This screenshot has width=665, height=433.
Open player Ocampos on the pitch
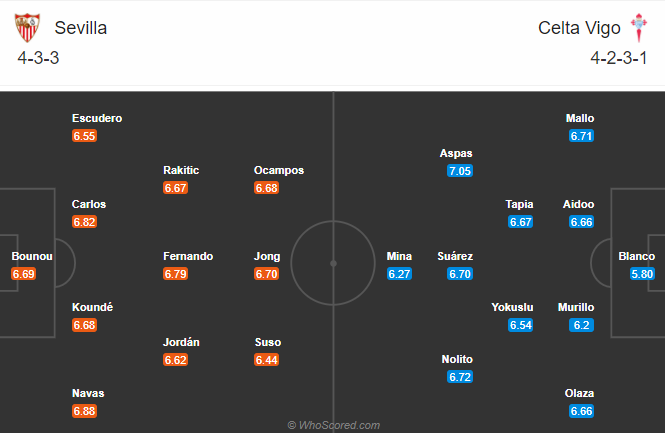[x=279, y=170]
